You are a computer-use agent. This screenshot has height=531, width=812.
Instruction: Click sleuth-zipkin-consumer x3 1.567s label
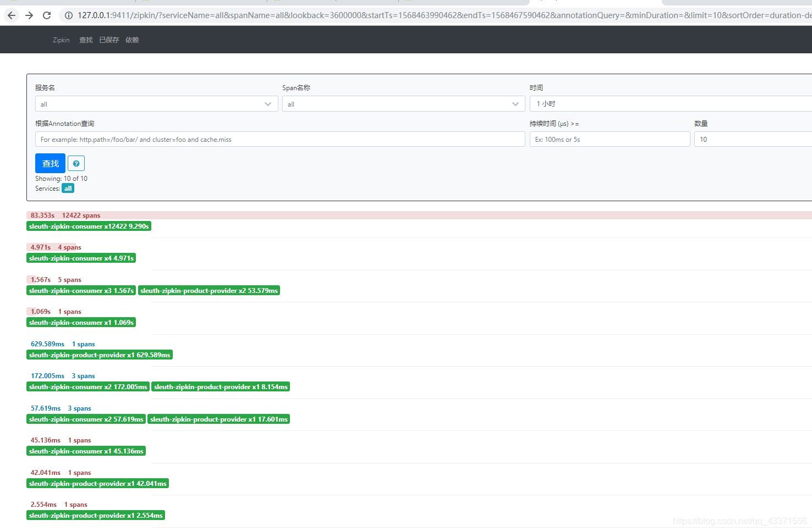[81, 291]
